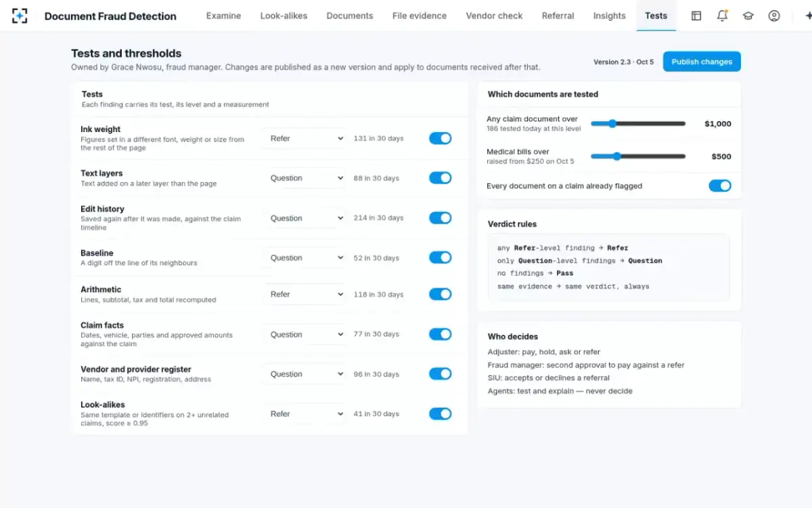Viewport: 812px width, 508px height.
Task: Open Vendor and provider register level dropdown
Action: 306,374
